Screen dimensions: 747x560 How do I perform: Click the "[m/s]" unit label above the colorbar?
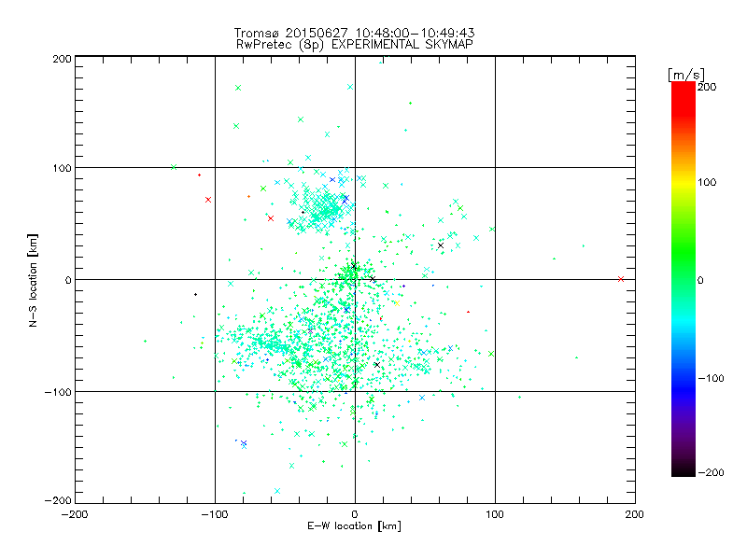686,75
